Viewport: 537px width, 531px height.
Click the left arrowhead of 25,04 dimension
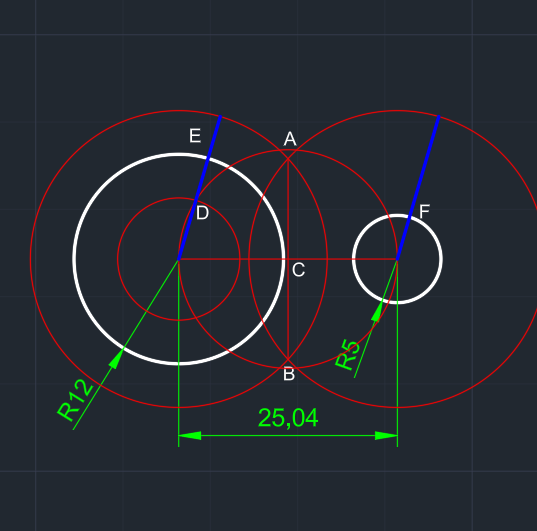click(x=190, y=436)
